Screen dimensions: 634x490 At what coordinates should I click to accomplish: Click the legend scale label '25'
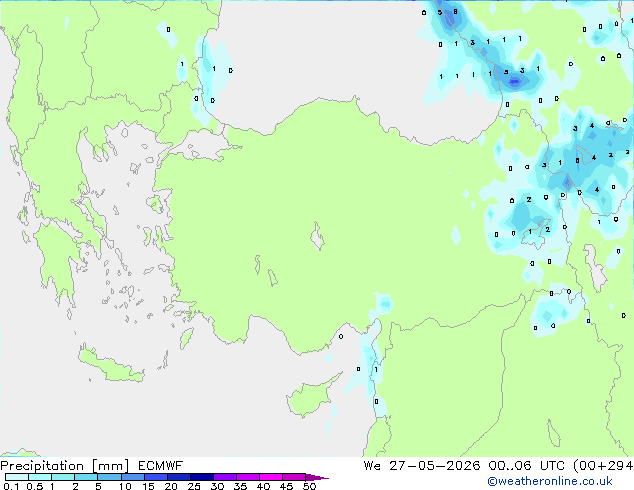194,486
